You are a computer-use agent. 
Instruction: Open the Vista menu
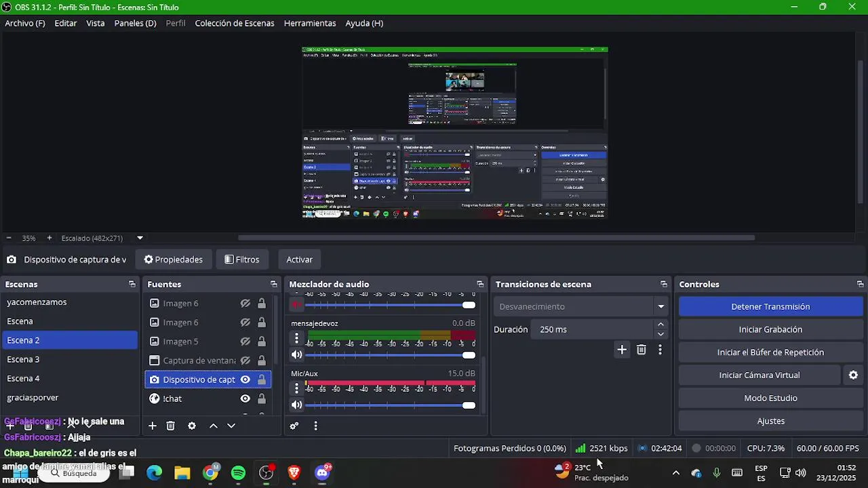pos(96,23)
